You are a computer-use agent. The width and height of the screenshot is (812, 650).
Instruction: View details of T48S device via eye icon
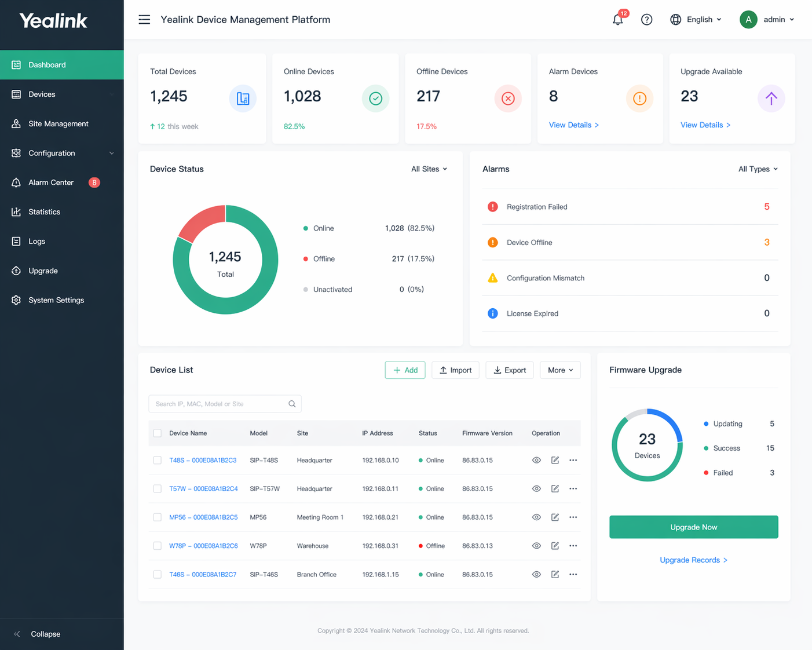[536, 460]
